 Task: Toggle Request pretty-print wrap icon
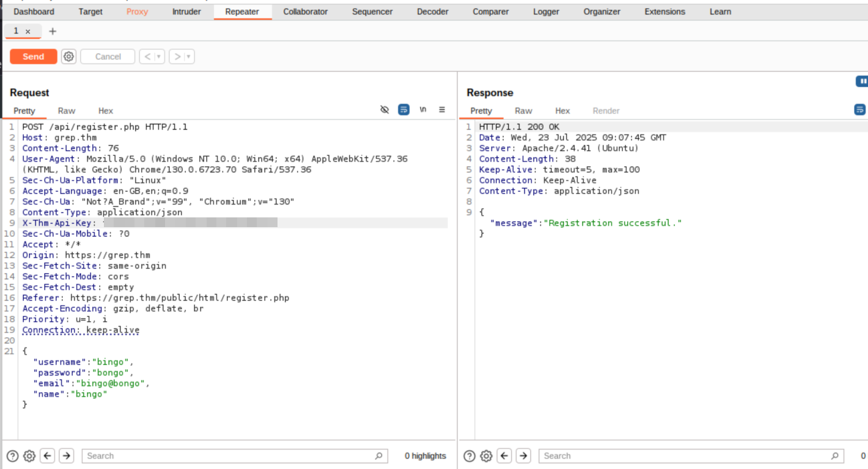pyautogui.click(x=403, y=110)
